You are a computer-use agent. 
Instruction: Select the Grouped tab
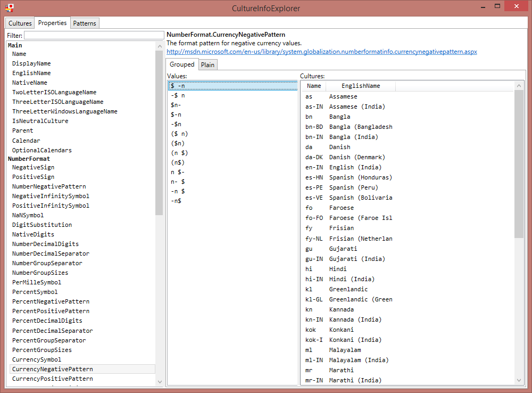[x=182, y=64]
